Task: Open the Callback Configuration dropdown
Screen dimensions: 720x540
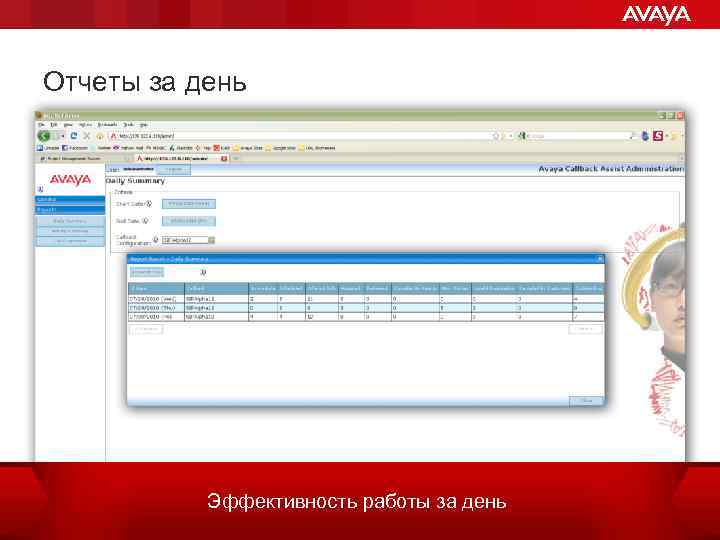Action: 188,240
